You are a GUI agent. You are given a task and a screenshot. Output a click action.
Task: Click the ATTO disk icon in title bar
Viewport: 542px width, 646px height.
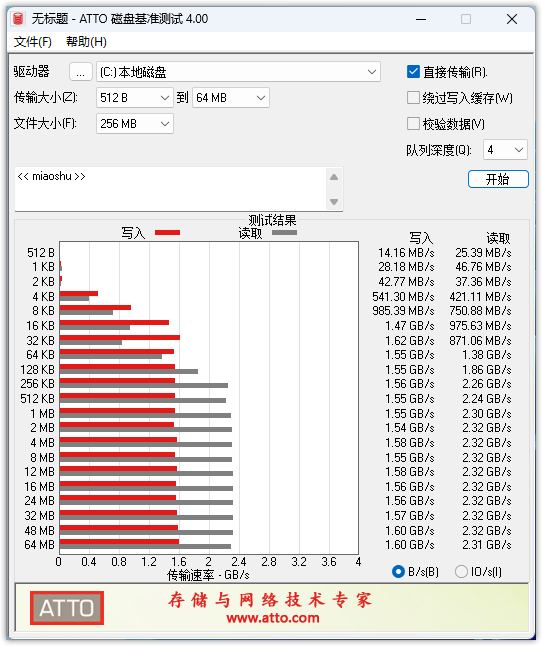[18, 19]
